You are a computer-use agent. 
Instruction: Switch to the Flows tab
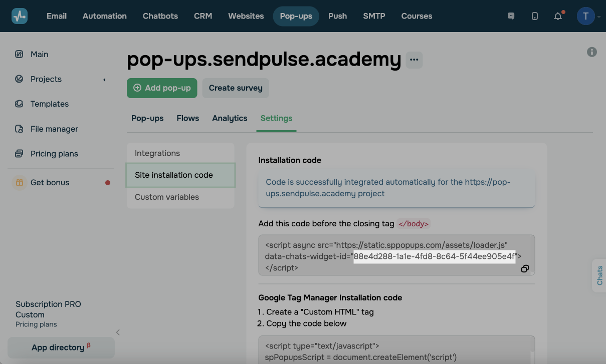188,118
